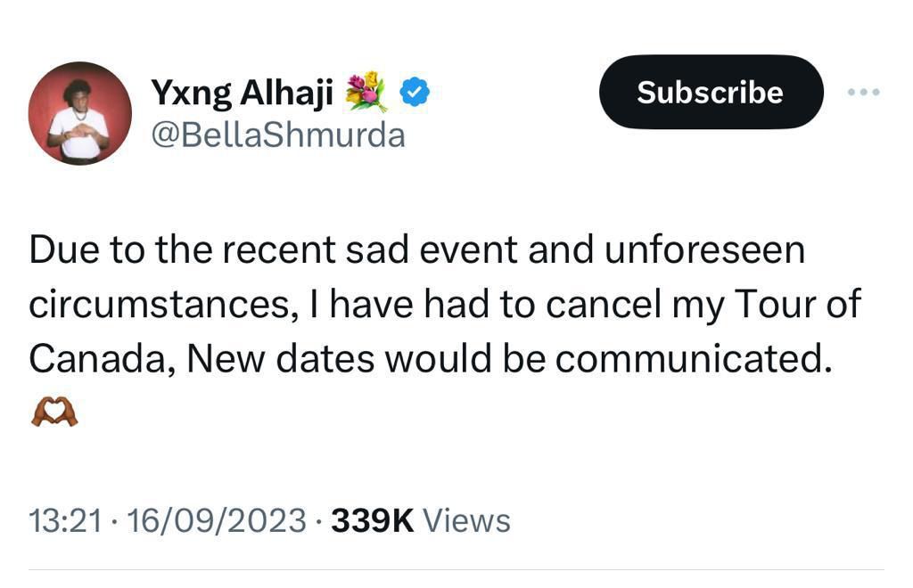The height and width of the screenshot is (588, 913).
Task: Click the display name Yxng Alhaji
Action: coord(243,89)
